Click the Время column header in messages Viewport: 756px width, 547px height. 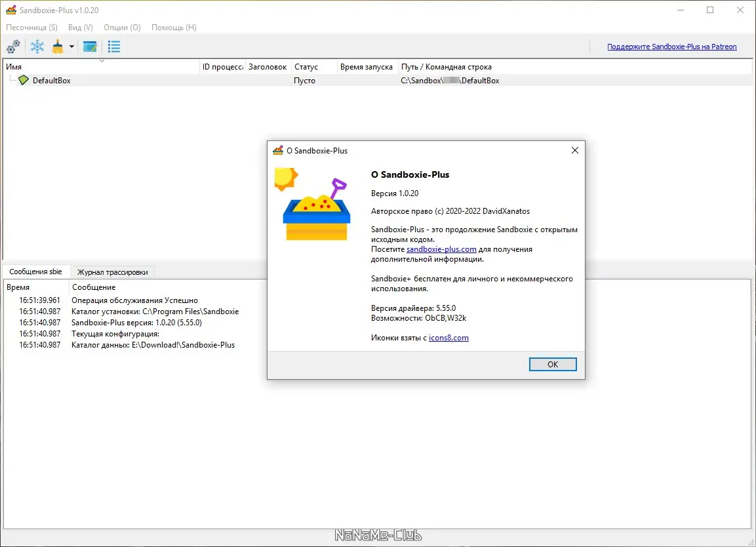(36, 287)
